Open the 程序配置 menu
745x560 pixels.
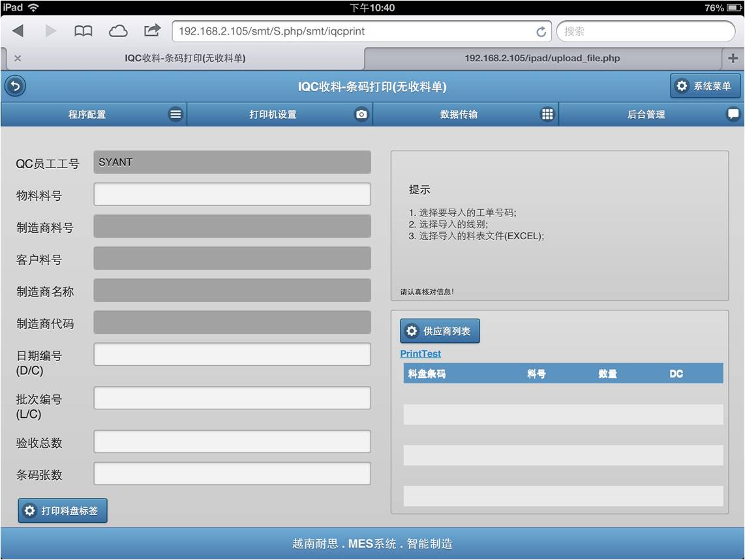point(94,115)
